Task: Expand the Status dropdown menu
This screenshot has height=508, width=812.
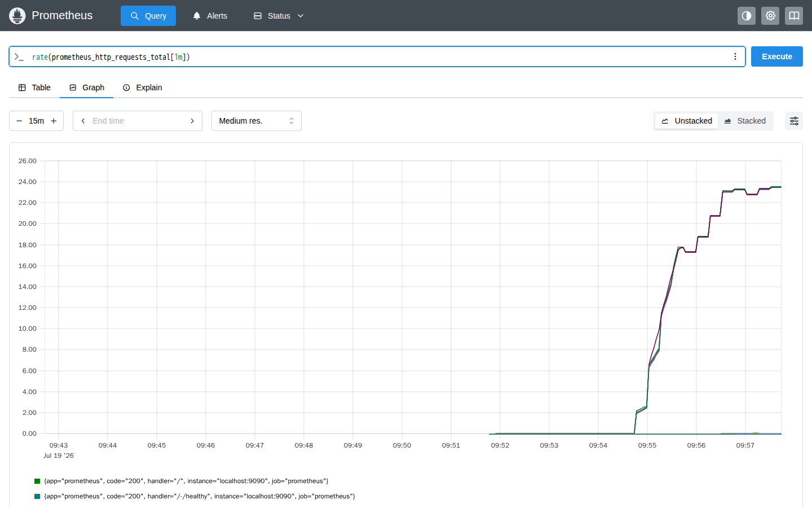Action: (x=279, y=16)
